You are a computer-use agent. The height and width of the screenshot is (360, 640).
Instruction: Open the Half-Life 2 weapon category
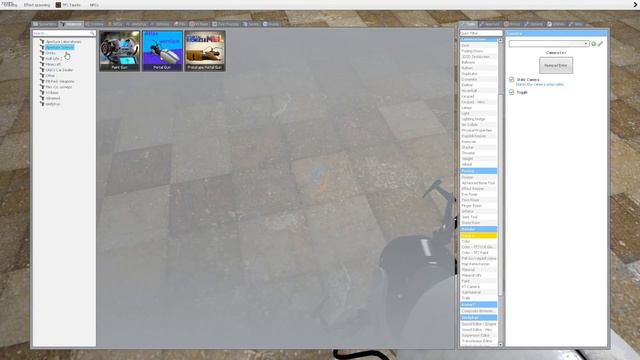pos(53,59)
